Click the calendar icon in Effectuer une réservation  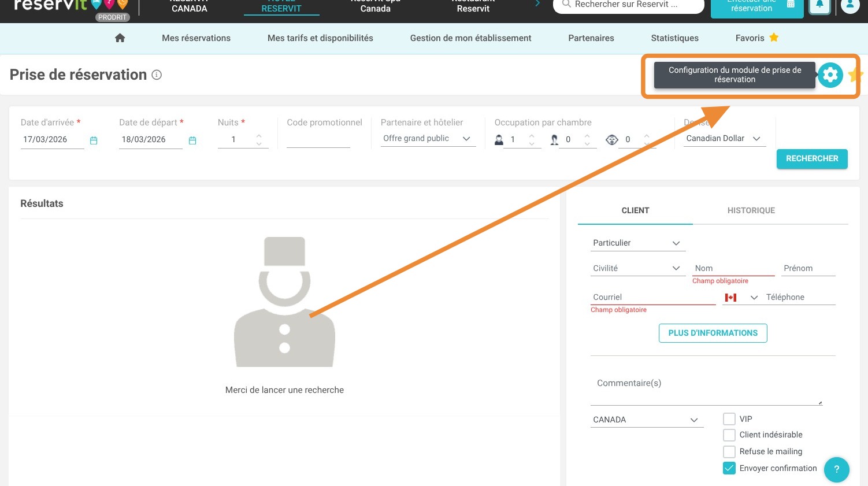coord(791,4)
